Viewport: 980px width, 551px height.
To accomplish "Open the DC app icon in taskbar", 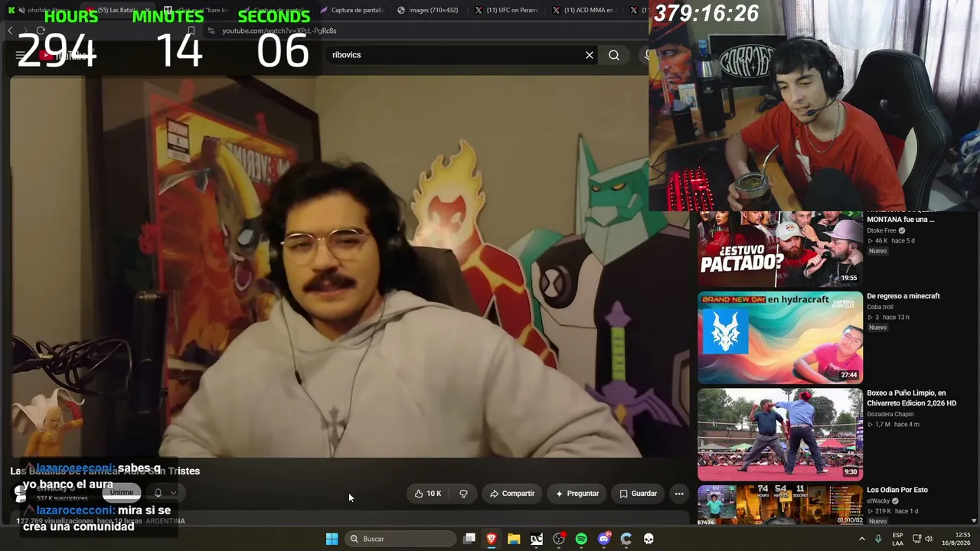I will coord(537,539).
